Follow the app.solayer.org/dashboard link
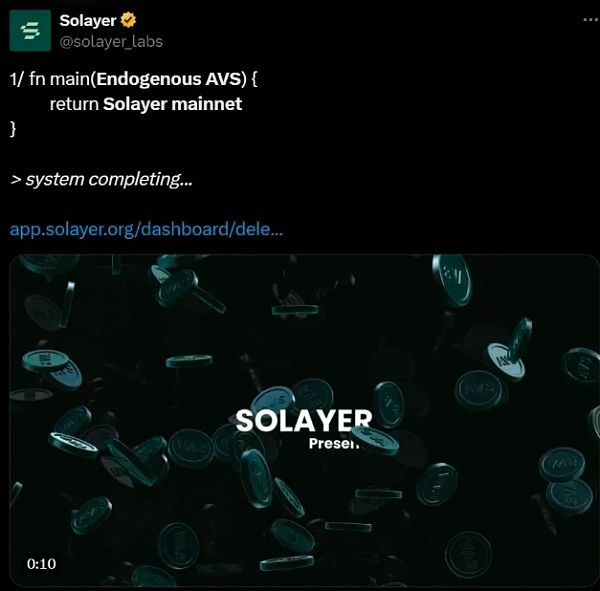 pos(146,229)
